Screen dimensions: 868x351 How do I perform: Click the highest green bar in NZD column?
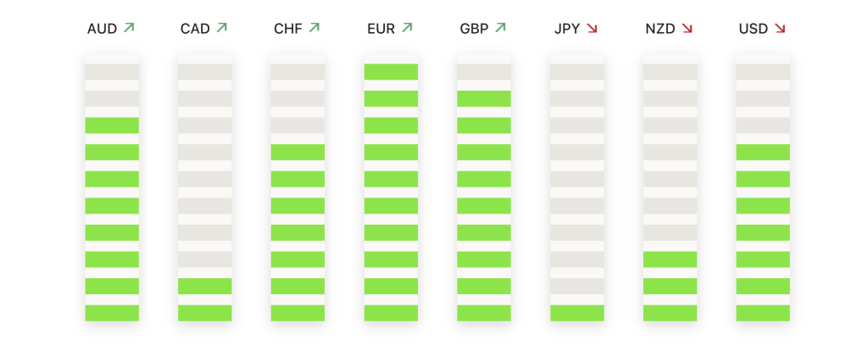pos(670,259)
